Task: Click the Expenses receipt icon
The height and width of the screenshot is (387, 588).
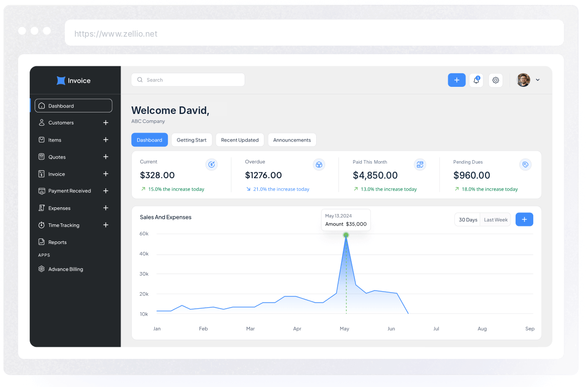Action: tap(42, 208)
